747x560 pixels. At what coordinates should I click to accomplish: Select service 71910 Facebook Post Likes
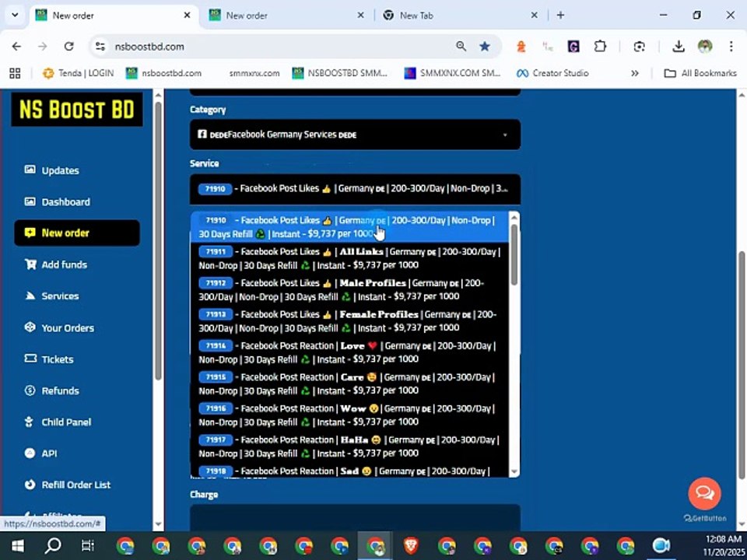click(349, 227)
